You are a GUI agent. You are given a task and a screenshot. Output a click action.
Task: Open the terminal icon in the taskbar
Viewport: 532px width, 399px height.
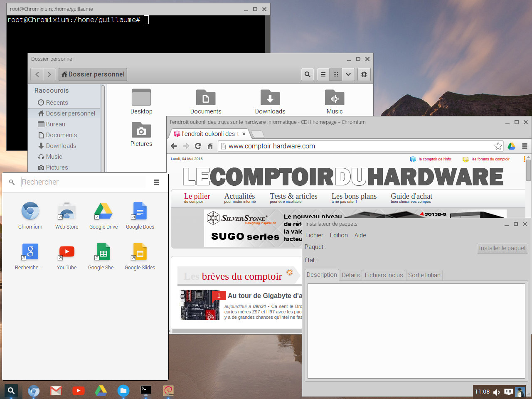145,390
